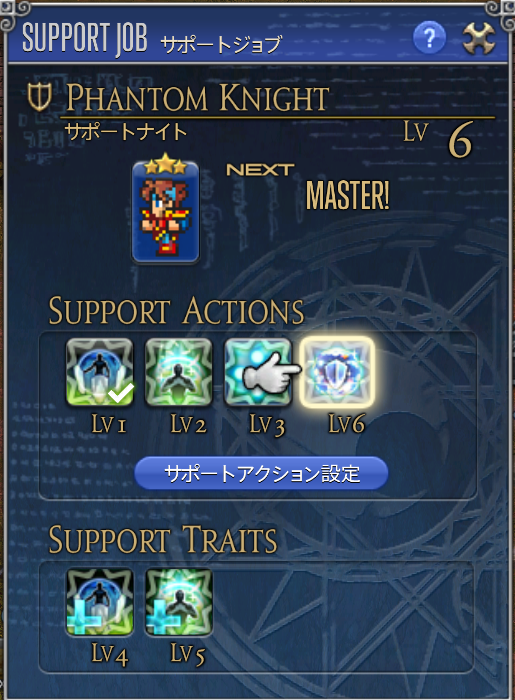The height and width of the screenshot is (700, 515).
Task: Click the サポートナイト subtitle text
Action: (x=125, y=132)
